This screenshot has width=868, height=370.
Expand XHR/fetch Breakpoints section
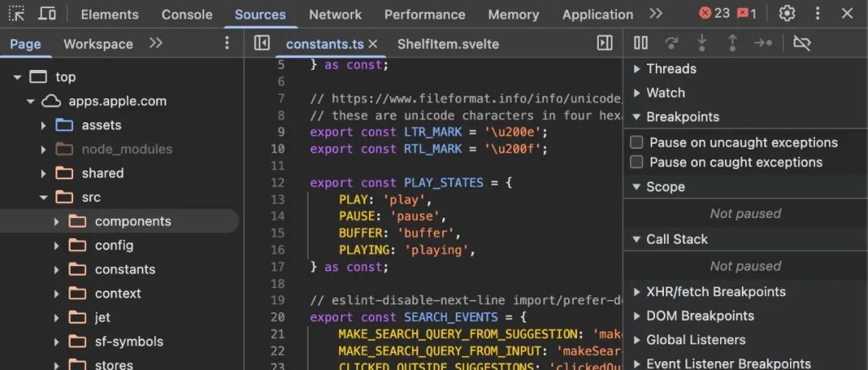point(637,291)
